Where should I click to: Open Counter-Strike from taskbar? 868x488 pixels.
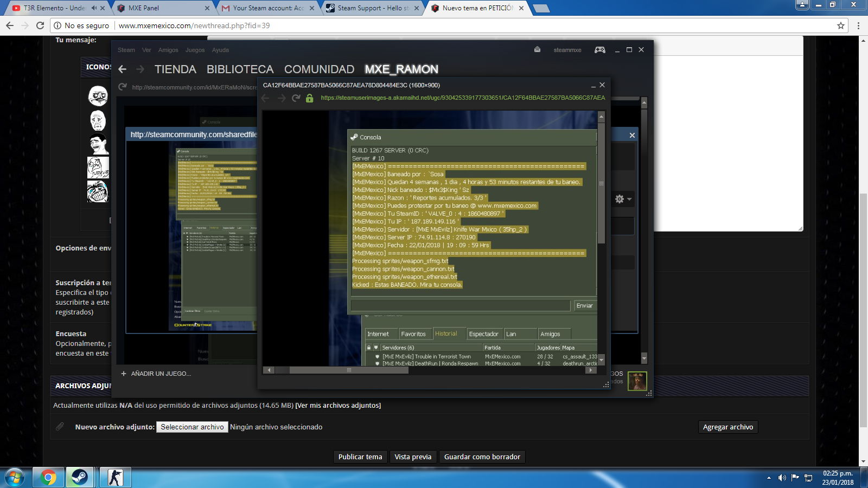click(115, 478)
